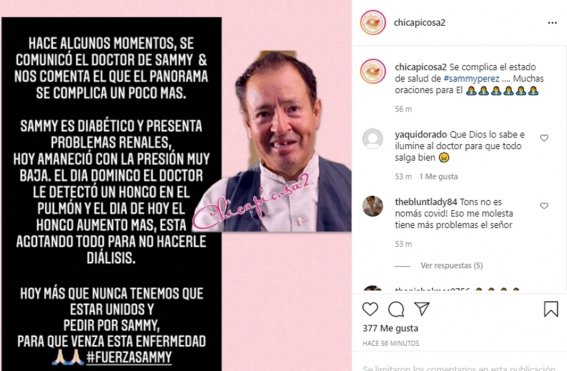Image resolution: width=567 pixels, height=371 pixels.
Task: Click 1 Me gusta under yaquidorado's comment
Action: pos(439,176)
